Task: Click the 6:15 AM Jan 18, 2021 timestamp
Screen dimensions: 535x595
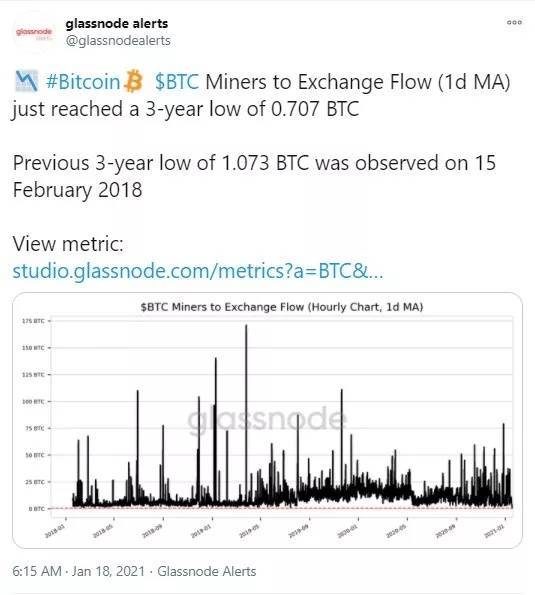Action: point(79,571)
